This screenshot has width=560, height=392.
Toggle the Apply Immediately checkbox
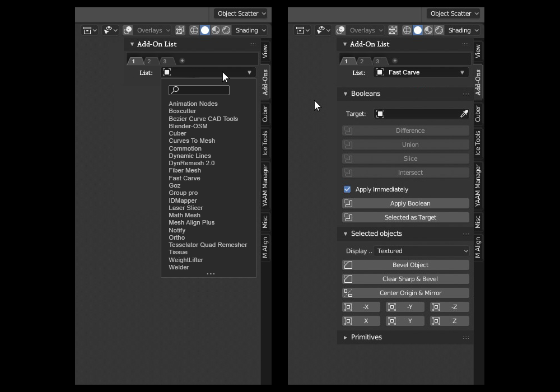pos(347,189)
